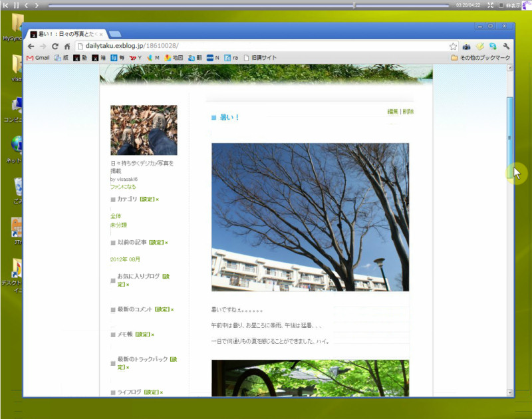Bookmark this page with star icon
The height and width of the screenshot is (419, 532).
click(453, 47)
